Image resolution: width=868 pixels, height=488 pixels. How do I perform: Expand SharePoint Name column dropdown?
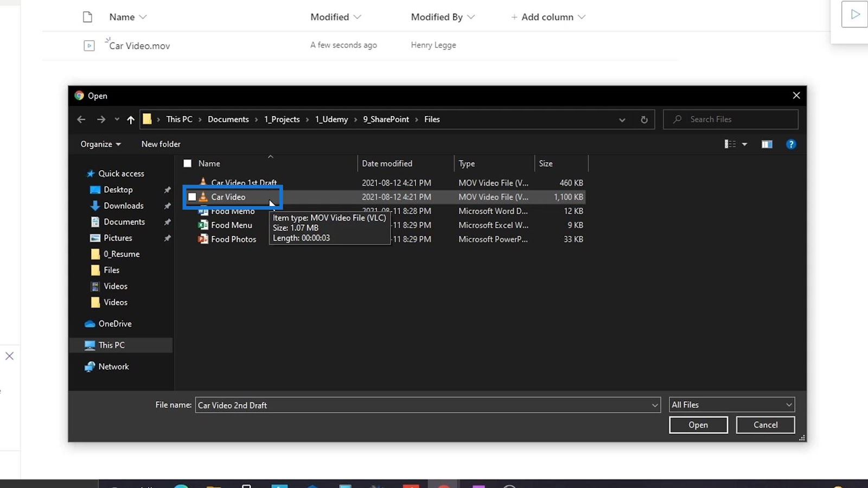[143, 17]
